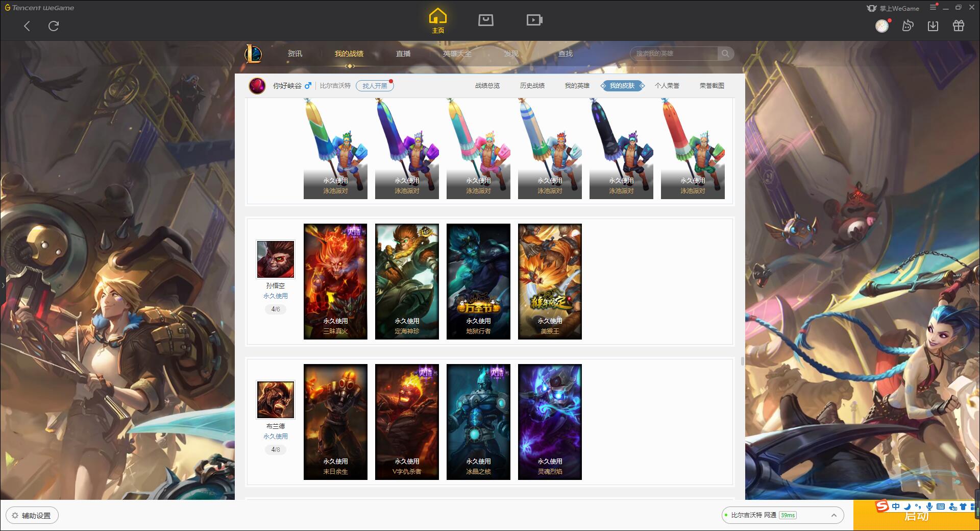The image size is (980, 531).
Task: Open the 主页 home icon
Action: tap(437, 21)
